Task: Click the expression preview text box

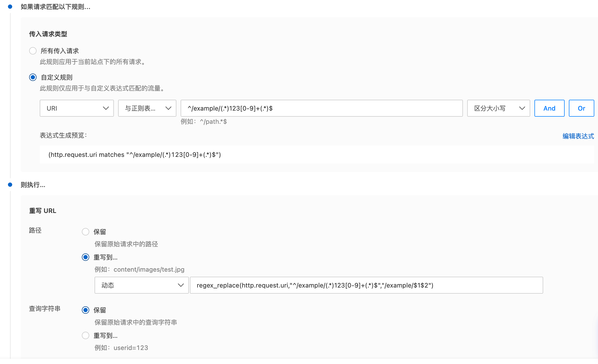Action: pos(316,155)
